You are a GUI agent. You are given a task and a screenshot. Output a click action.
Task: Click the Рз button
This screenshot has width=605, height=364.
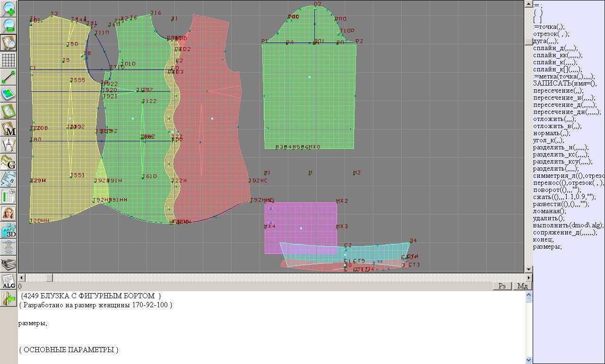tap(502, 286)
